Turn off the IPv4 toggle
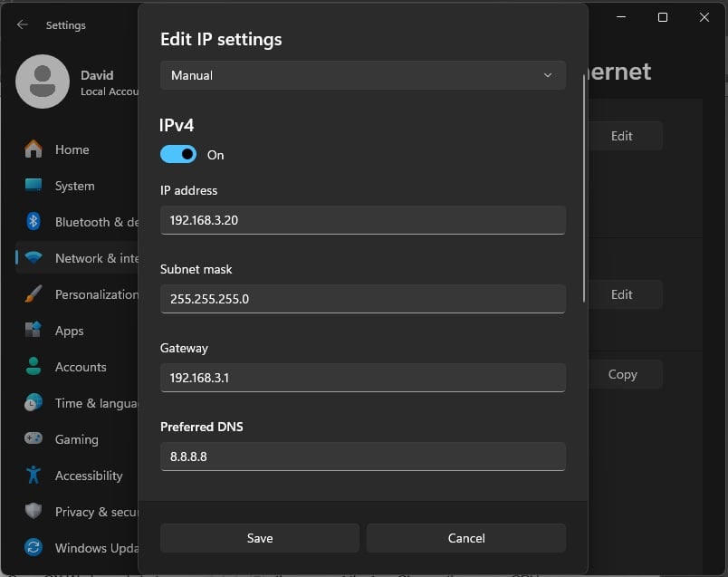 pyautogui.click(x=178, y=154)
